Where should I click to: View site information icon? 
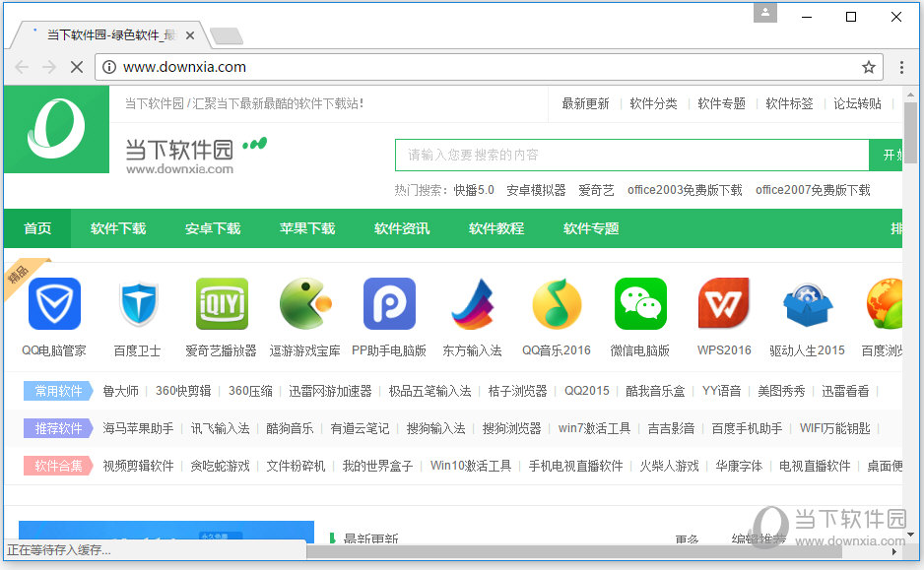point(109,67)
